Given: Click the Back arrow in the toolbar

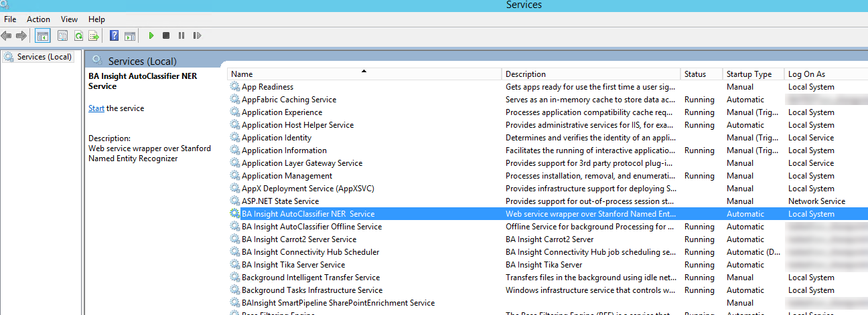Looking at the screenshot, I should click(x=7, y=35).
